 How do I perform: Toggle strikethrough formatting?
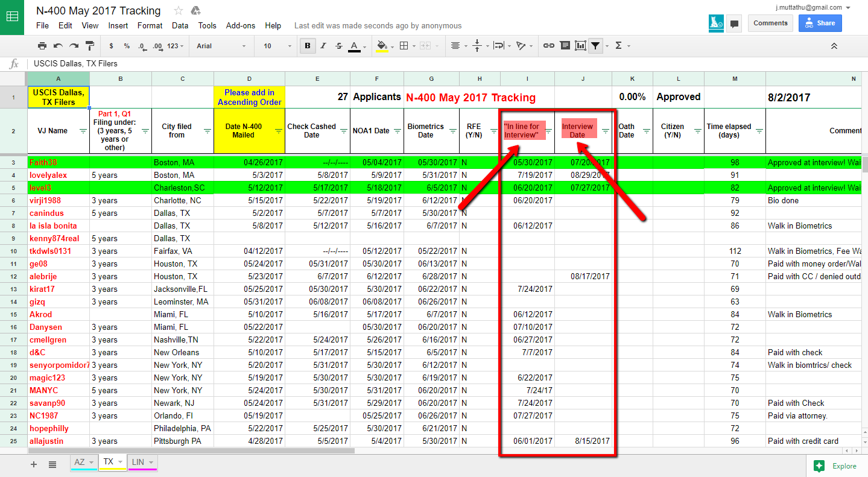click(x=338, y=46)
